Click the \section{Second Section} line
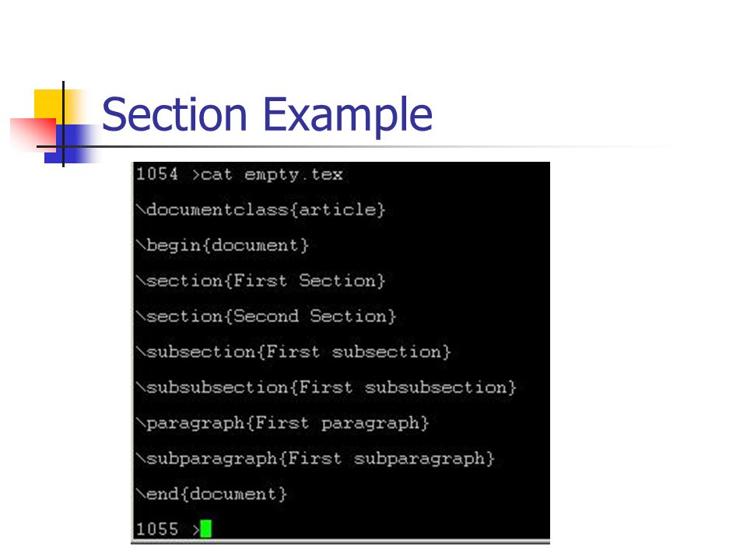The image size is (747, 560). (x=266, y=317)
